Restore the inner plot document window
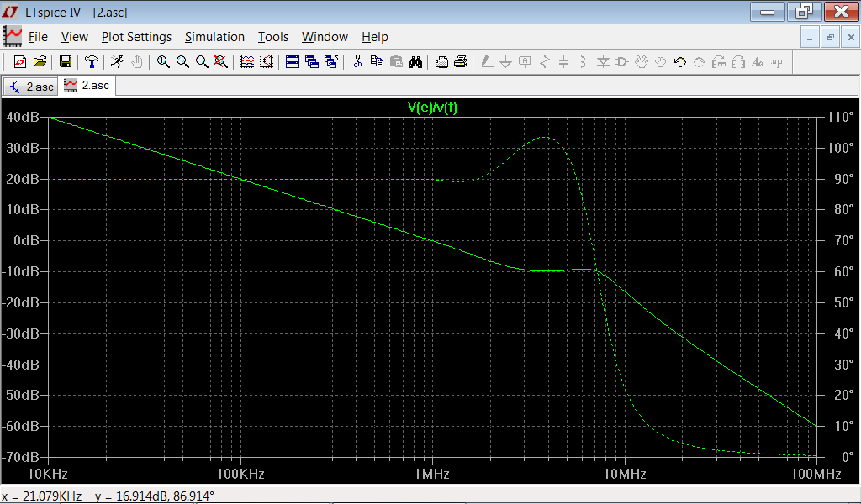Viewport: 861px width, 504px height. pos(830,37)
